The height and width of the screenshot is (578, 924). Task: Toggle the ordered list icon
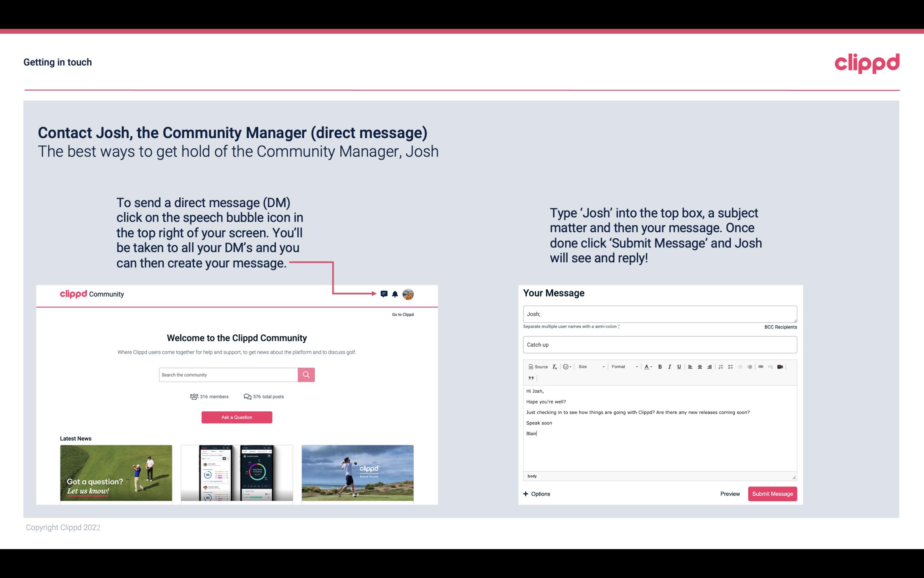point(722,366)
